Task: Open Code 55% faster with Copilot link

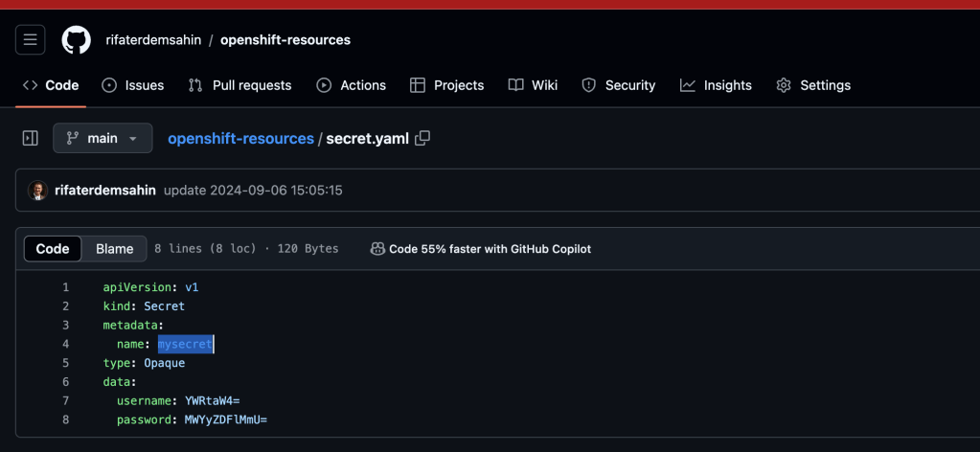Action: pos(490,249)
